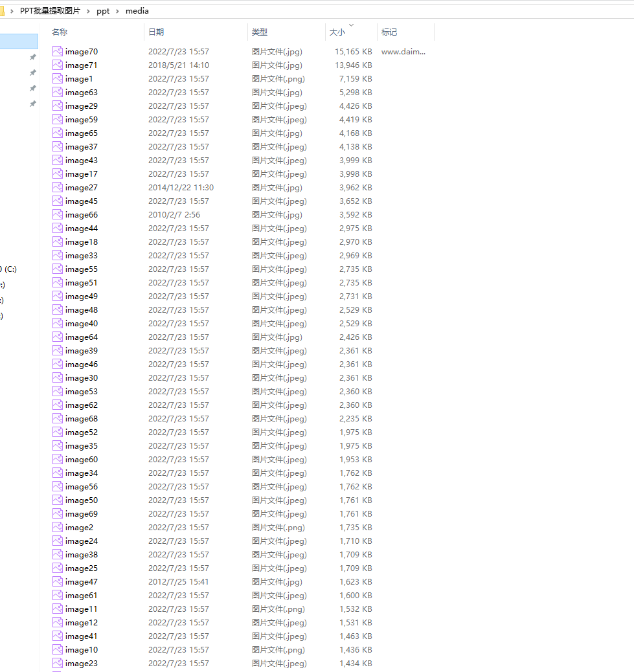This screenshot has height=672, width=634.
Task: Click the image17 file icon
Action: point(58,174)
